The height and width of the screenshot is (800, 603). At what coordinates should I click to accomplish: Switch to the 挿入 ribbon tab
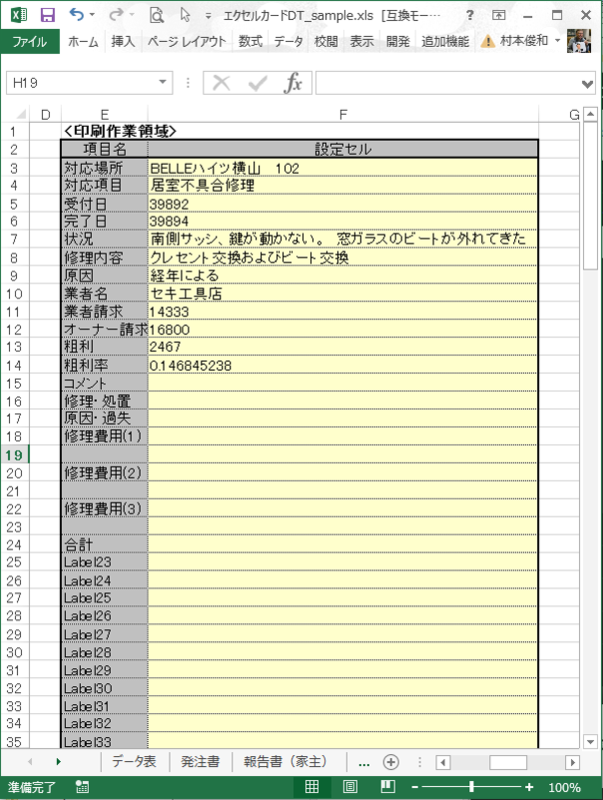point(123,41)
